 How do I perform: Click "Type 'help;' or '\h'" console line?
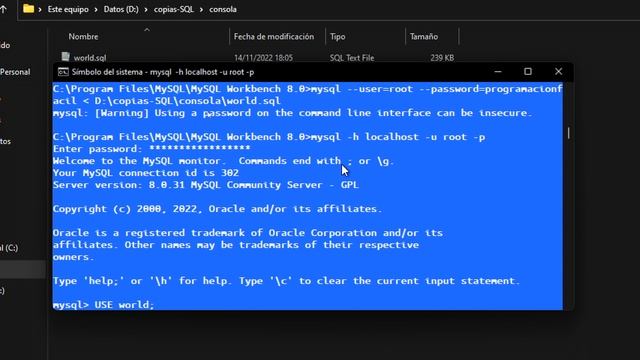click(286, 281)
